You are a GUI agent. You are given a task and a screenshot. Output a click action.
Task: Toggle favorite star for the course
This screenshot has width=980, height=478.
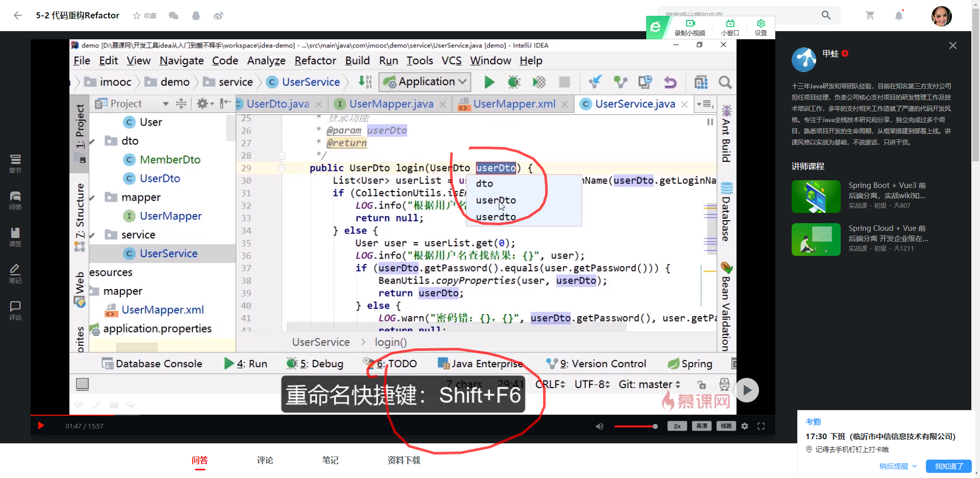click(144, 16)
